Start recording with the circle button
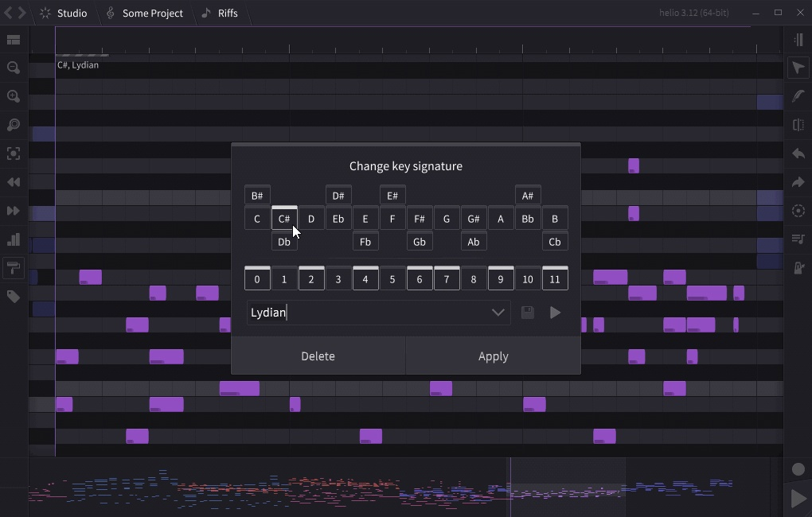 pos(798,469)
